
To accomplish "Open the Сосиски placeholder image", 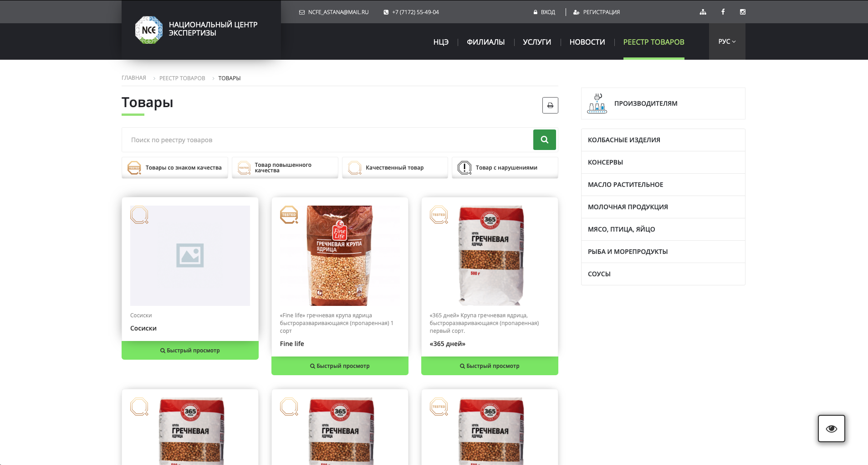I will pyautogui.click(x=190, y=256).
